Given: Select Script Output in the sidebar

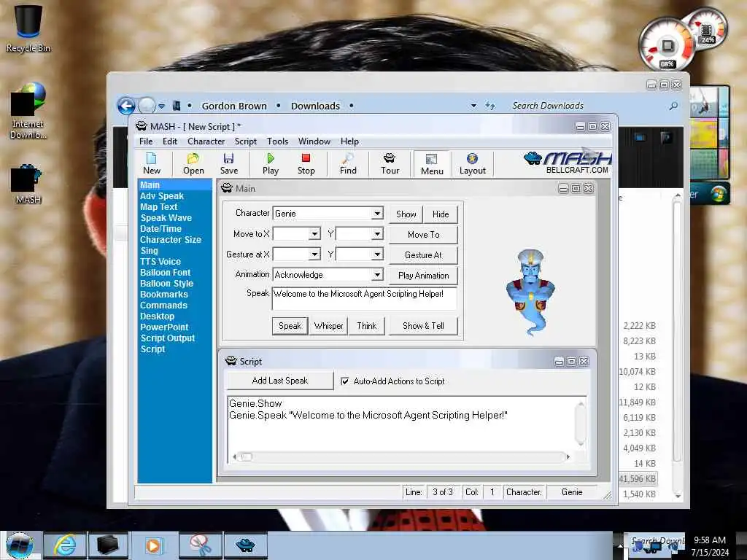Looking at the screenshot, I should 167,338.
